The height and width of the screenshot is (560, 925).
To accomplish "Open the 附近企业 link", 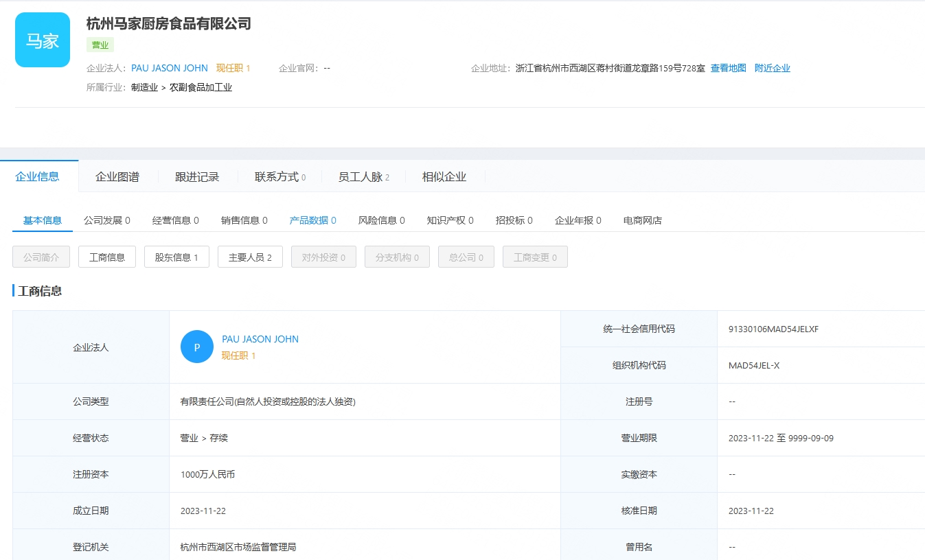I will [x=772, y=68].
